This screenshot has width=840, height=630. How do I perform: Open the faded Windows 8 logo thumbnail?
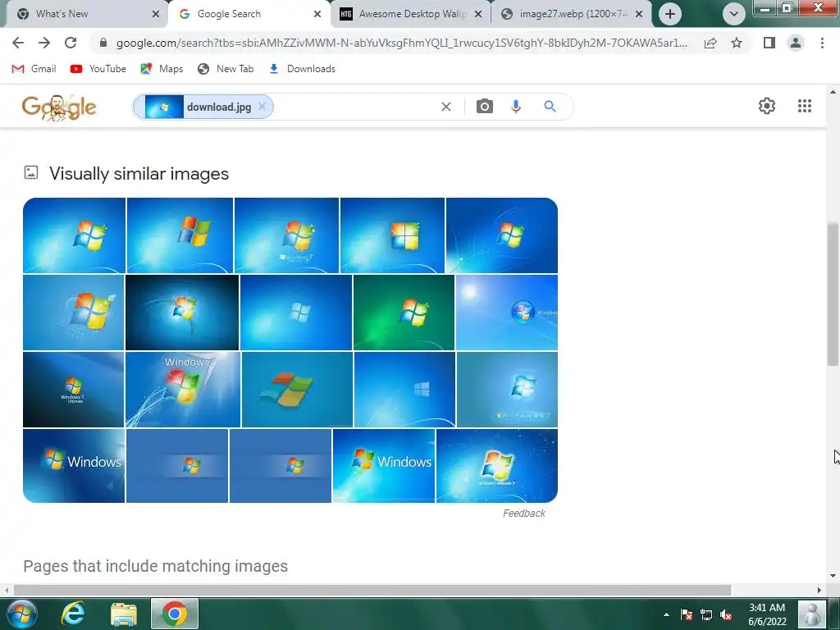(x=404, y=390)
